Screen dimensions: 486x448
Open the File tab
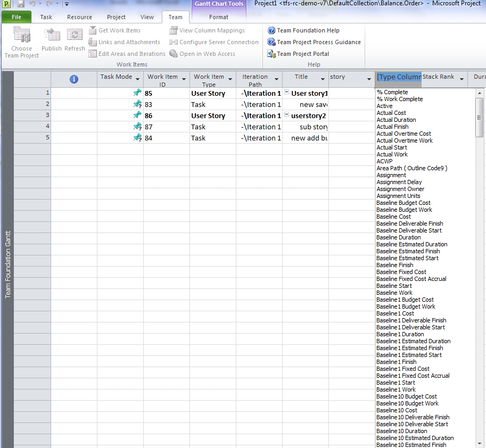[x=16, y=16]
